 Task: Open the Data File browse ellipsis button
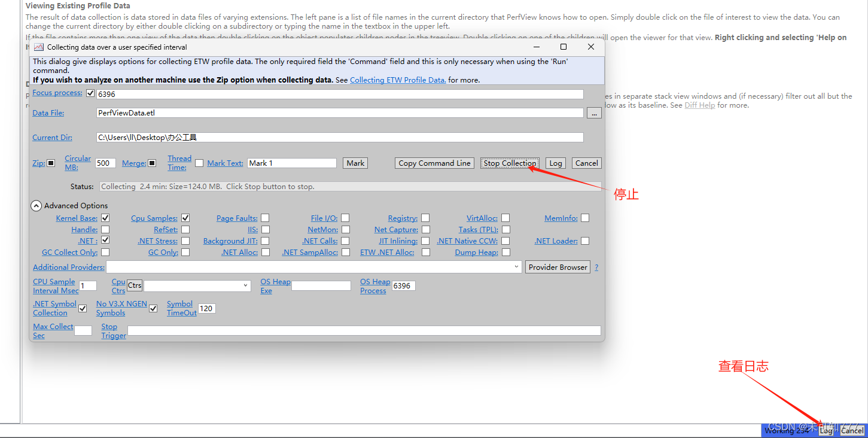[x=594, y=112]
